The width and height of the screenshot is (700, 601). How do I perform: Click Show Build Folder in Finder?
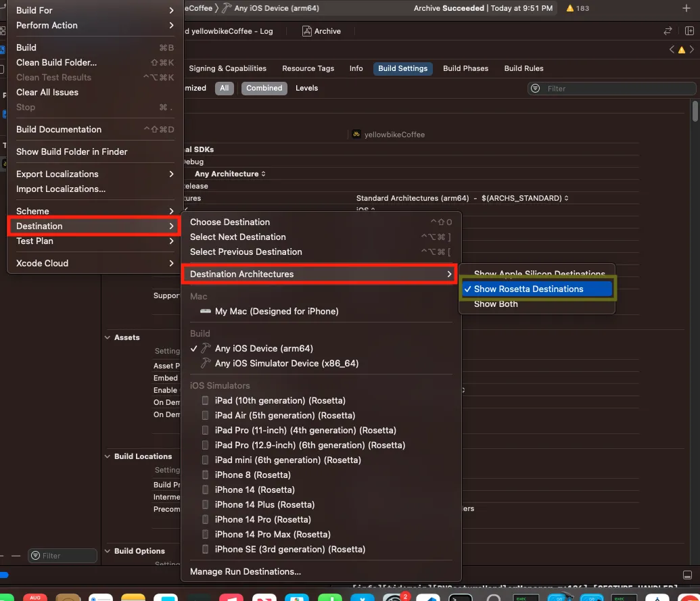[94, 151]
